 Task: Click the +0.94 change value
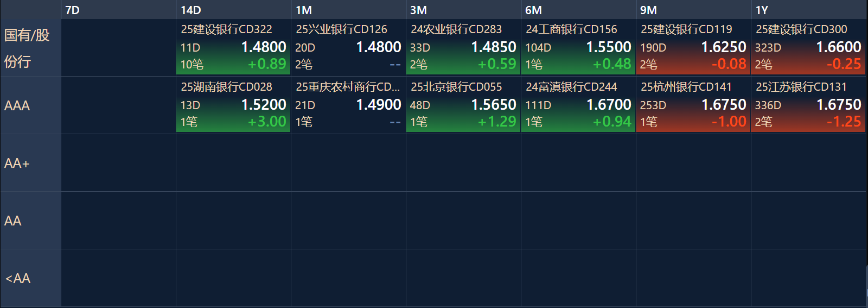(612, 122)
